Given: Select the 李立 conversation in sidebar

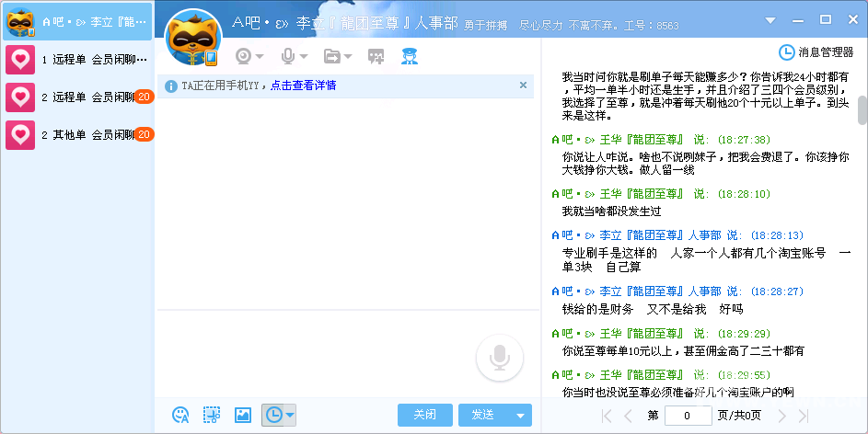Looking at the screenshot, I should pos(77,21).
